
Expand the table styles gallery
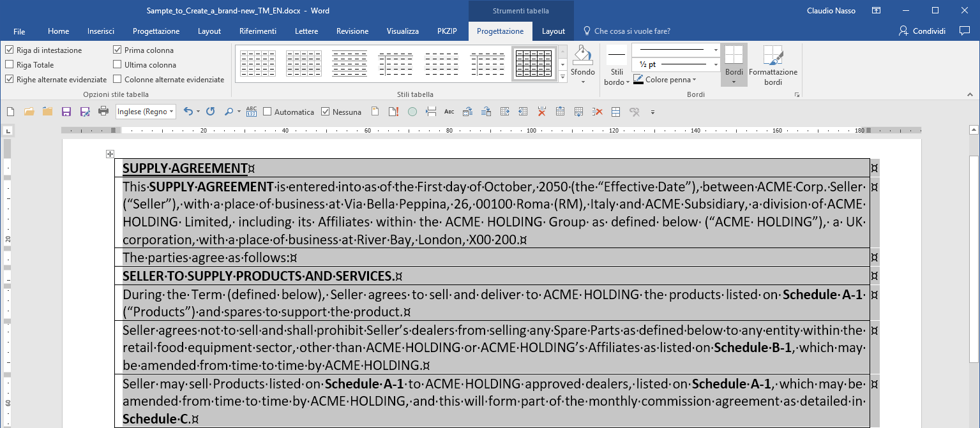[x=563, y=77]
